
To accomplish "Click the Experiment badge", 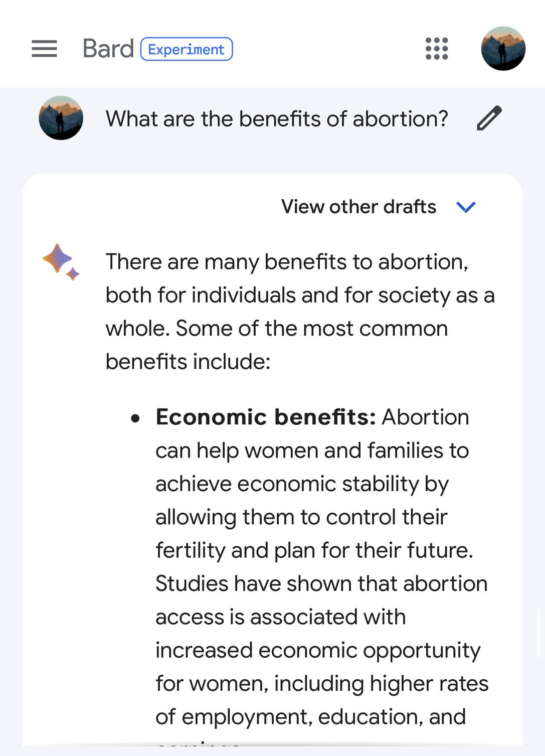I will click(x=186, y=49).
